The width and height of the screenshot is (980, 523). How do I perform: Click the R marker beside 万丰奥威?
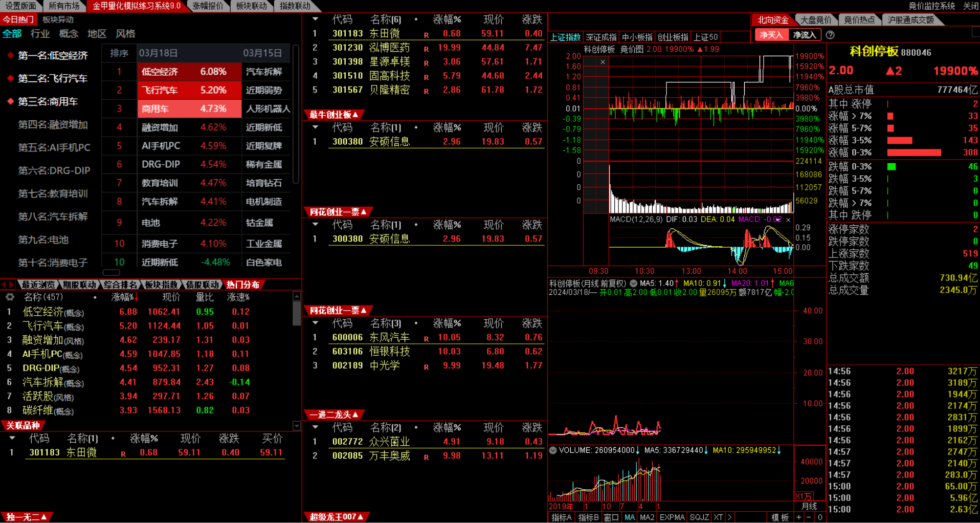426,457
